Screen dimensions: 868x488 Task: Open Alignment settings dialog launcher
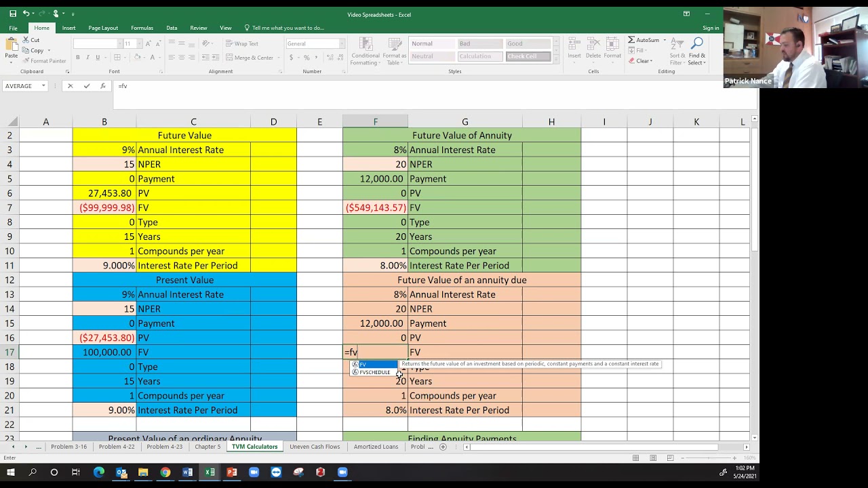(280, 71)
